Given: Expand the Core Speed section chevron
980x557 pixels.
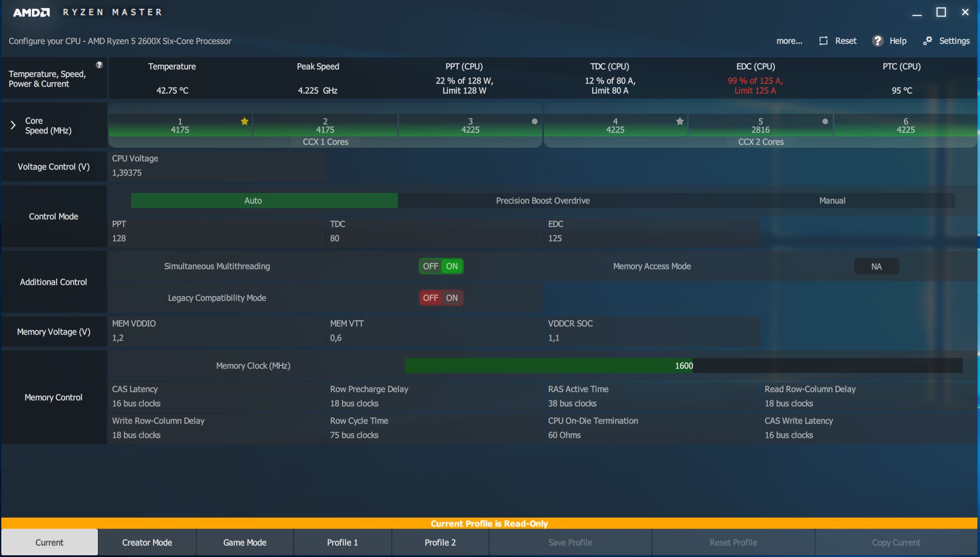Looking at the screenshot, I should click(13, 125).
